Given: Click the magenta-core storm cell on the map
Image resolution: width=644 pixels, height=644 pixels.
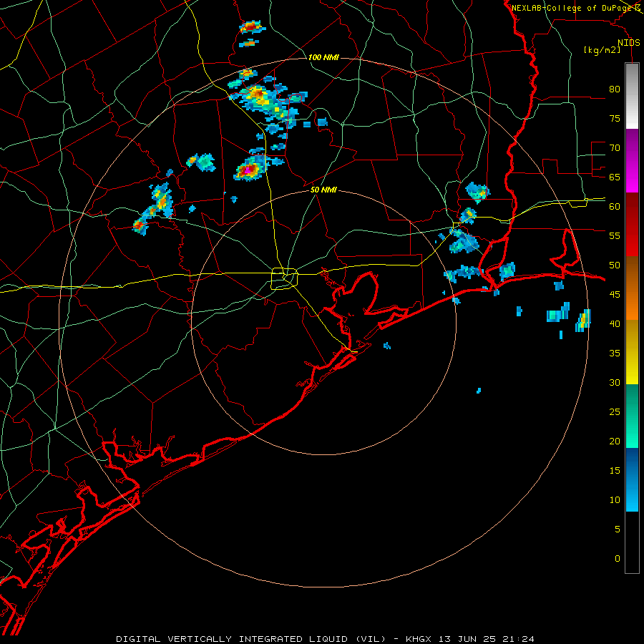Looking at the screenshot, I should pyautogui.click(x=248, y=169).
